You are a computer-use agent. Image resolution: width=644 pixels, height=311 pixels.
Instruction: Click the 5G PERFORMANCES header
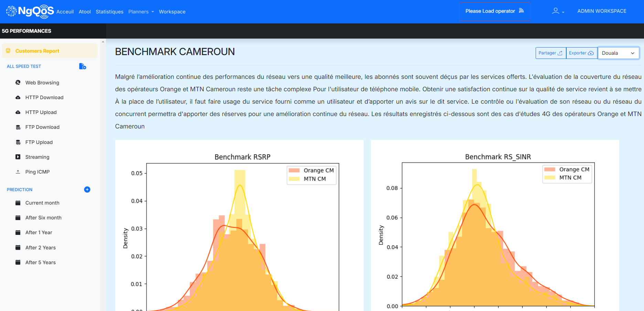pyautogui.click(x=26, y=31)
